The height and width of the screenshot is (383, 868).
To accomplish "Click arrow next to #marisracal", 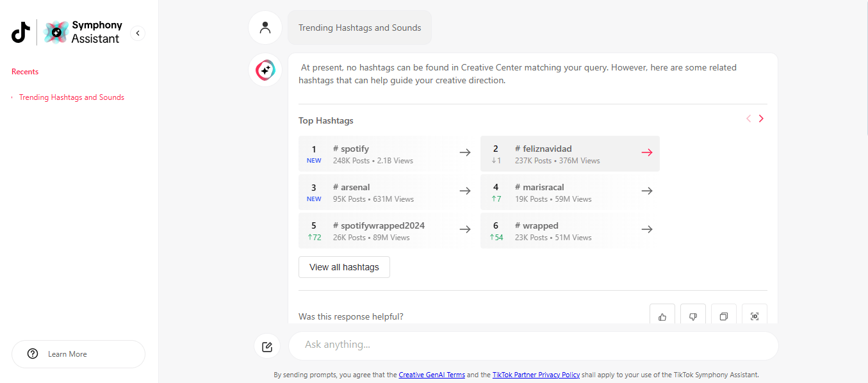I will [x=647, y=191].
